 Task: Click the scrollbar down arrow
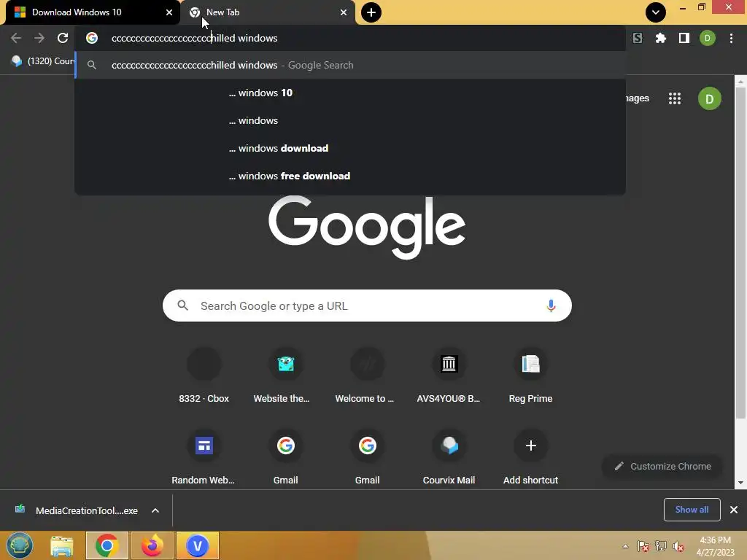(x=740, y=483)
